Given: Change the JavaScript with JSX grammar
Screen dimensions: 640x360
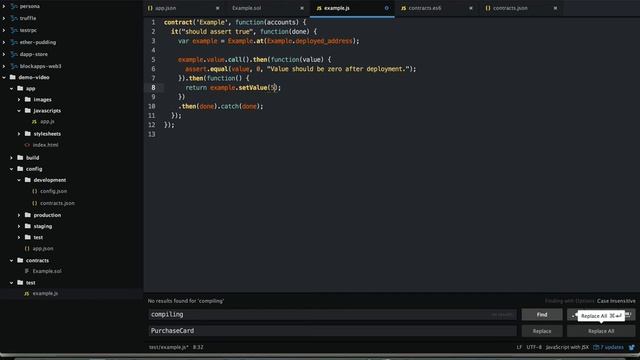Looking at the screenshot, I should coord(567,347).
